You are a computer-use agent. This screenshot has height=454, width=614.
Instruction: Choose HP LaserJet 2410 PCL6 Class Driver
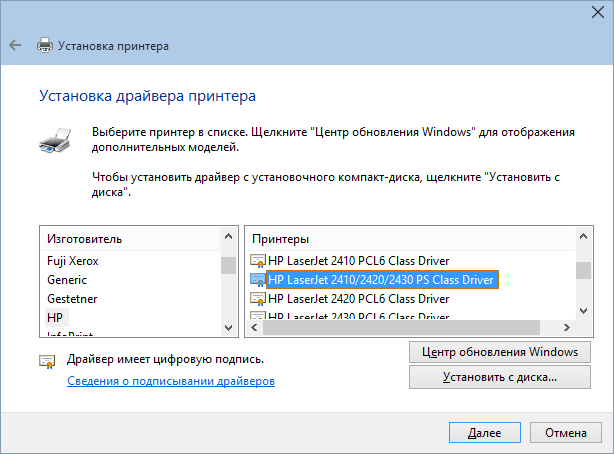coord(358,261)
